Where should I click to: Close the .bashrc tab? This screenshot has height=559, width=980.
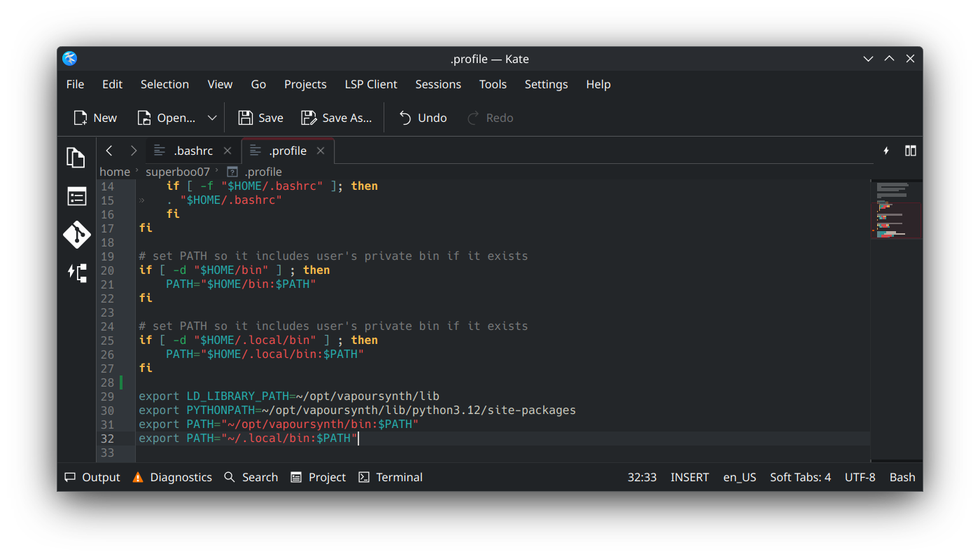click(227, 151)
